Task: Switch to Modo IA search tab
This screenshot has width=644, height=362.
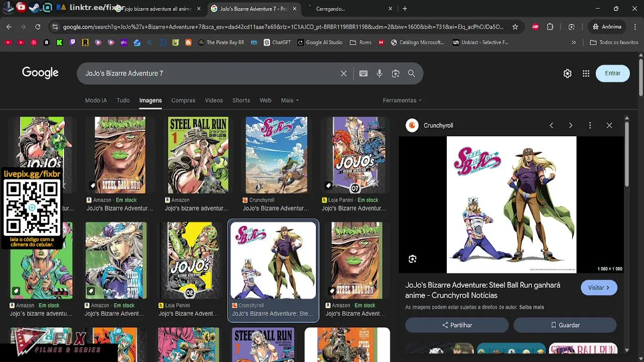Action: (96, 101)
